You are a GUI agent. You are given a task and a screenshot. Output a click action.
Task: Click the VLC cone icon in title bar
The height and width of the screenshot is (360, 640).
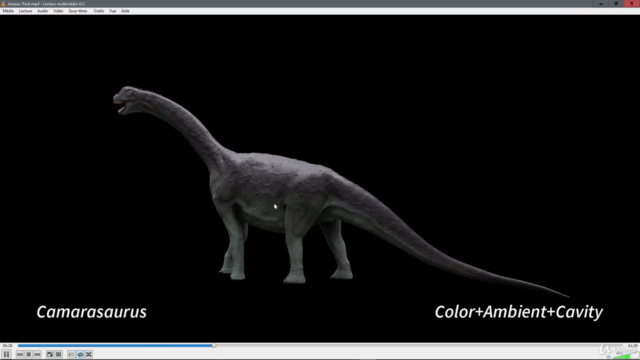3,4
